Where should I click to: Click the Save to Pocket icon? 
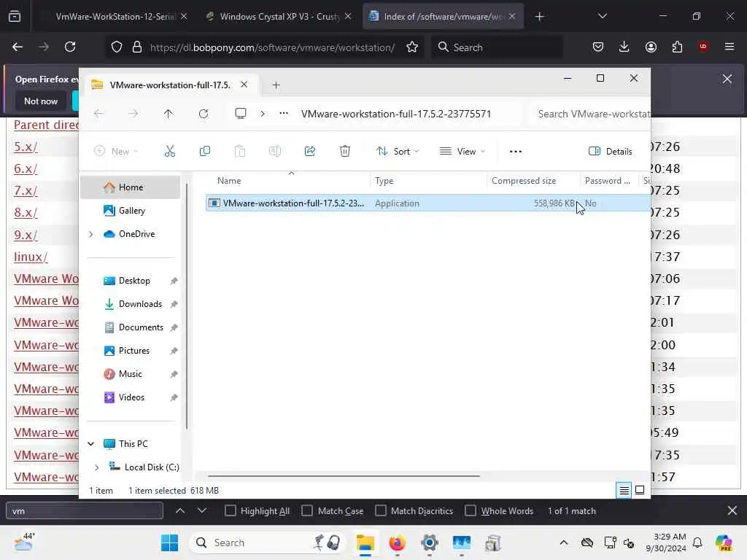598,47
